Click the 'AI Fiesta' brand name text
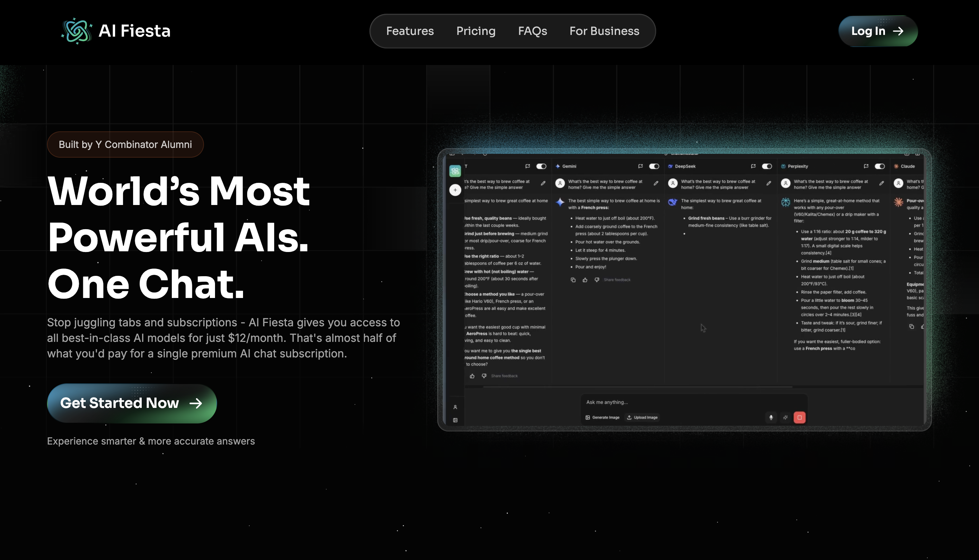Image resolution: width=979 pixels, height=560 pixels. pyautogui.click(x=134, y=31)
